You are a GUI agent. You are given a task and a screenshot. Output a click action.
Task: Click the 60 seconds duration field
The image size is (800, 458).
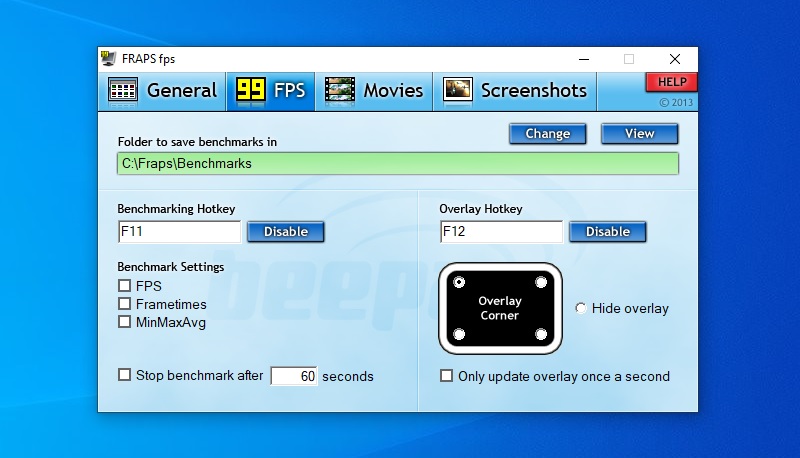(x=294, y=376)
